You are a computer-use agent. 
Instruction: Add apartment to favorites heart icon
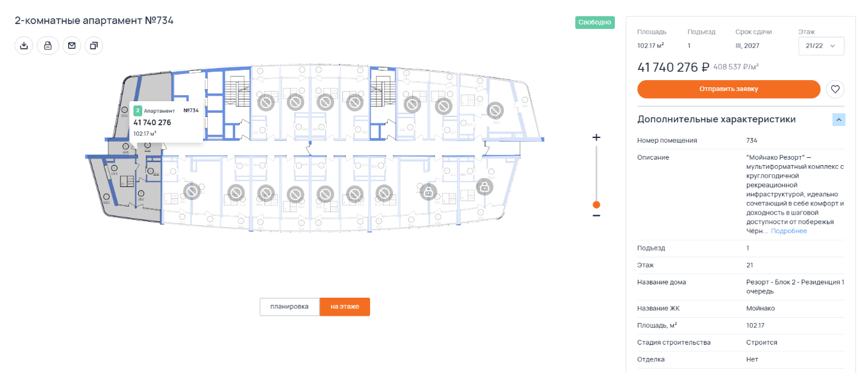coord(835,89)
